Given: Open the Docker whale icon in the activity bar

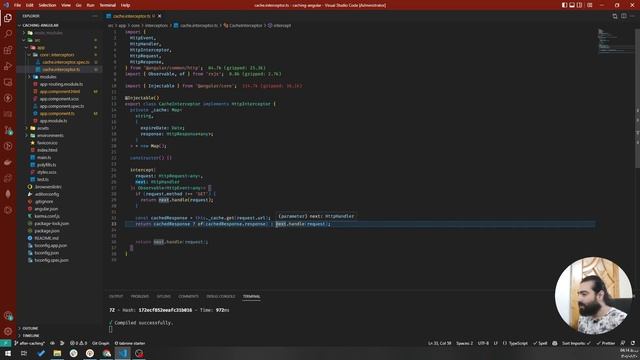Looking at the screenshot, I should click(x=8, y=162).
